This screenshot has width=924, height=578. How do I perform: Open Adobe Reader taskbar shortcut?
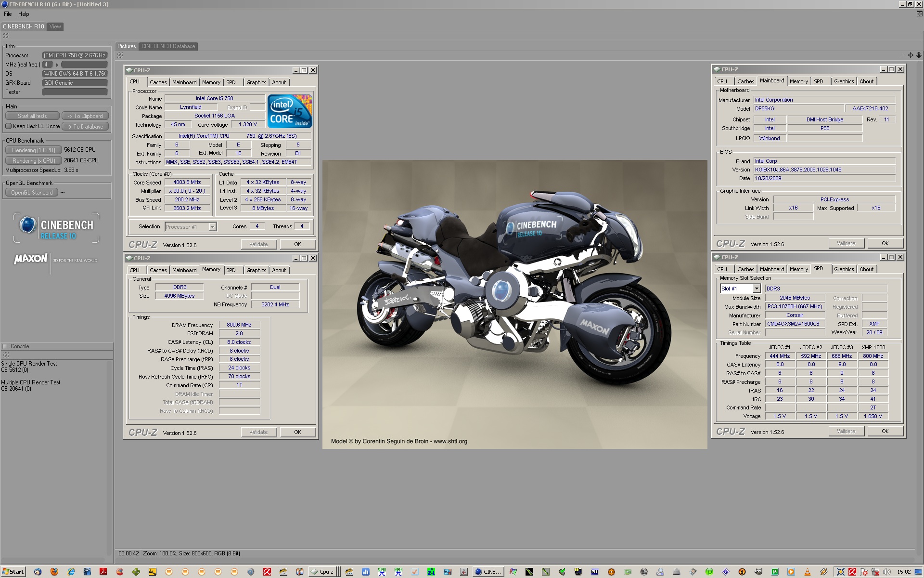tap(103, 572)
